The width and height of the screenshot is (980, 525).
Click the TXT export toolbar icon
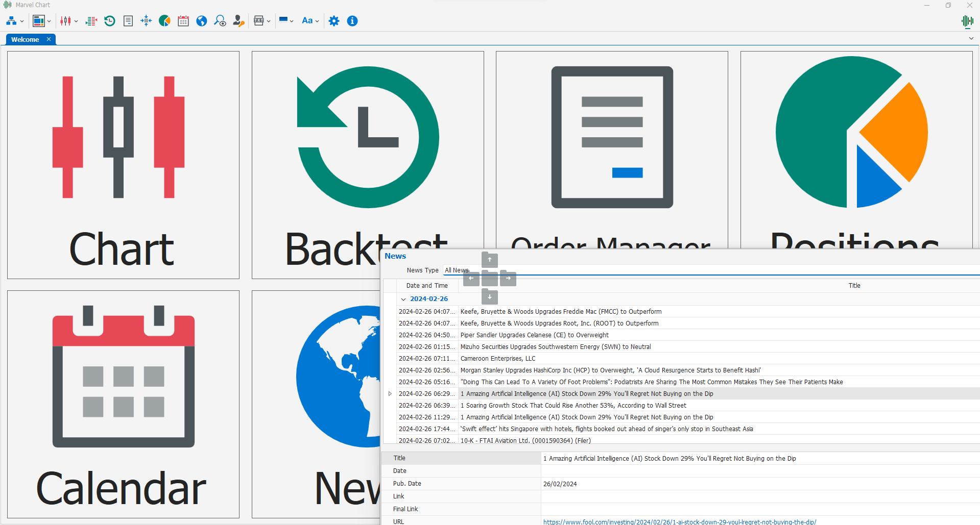[x=259, y=21]
